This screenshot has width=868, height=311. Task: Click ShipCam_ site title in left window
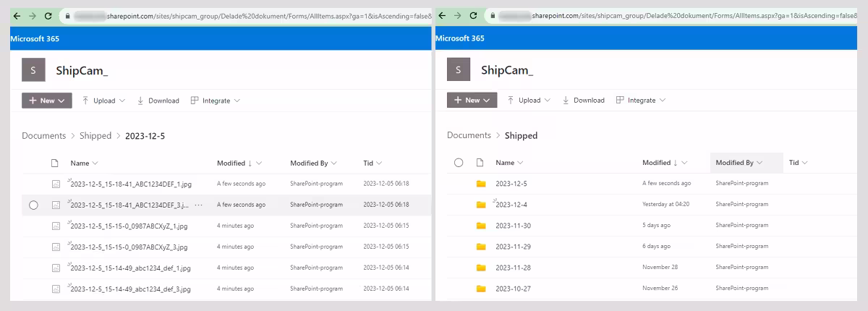(x=82, y=70)
